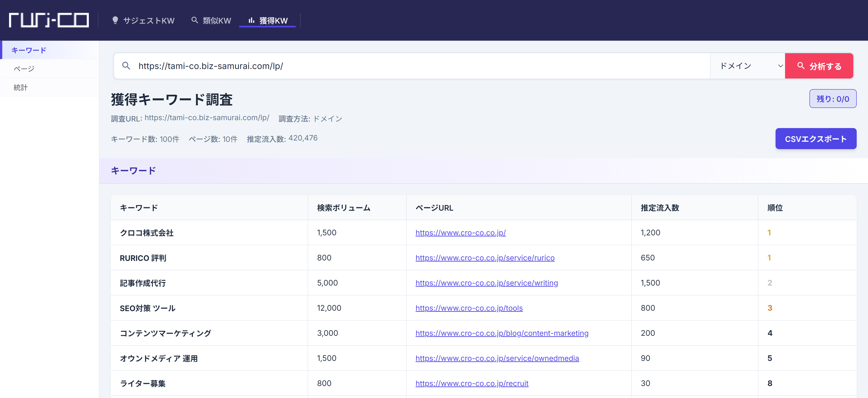The width and height of the screenshot is (868, 398).
Task: Click the keyword オウンドメディア 運用
Action: [x=159, y=359]
